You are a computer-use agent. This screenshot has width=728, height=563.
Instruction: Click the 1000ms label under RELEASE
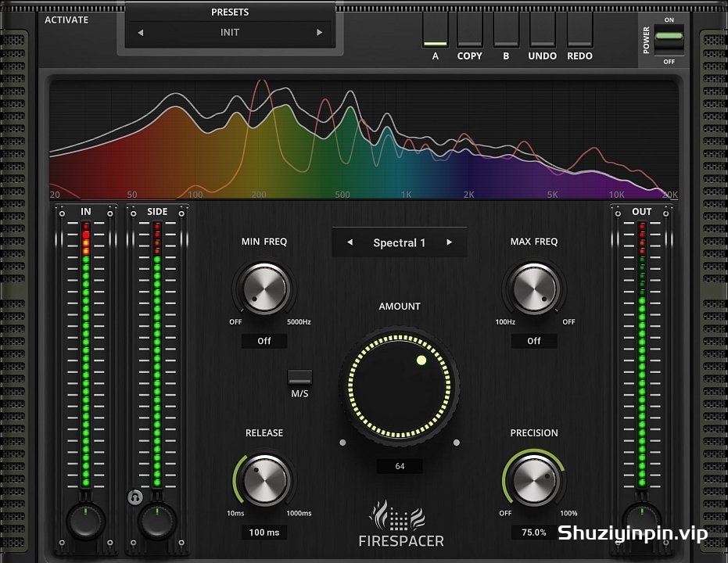pyautogui.click(x=299, y=513)
